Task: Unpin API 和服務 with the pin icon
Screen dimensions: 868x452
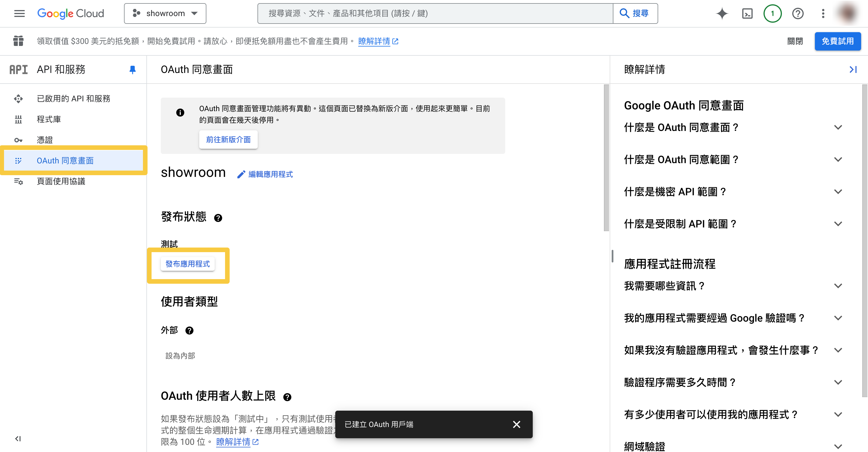Action: pos(132,69)
